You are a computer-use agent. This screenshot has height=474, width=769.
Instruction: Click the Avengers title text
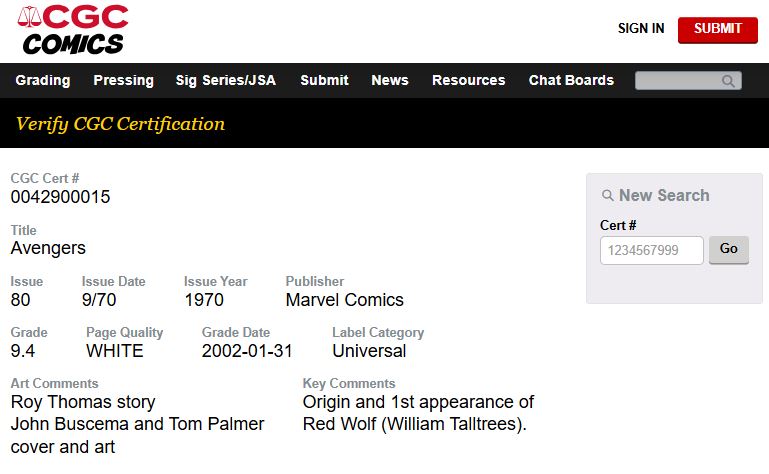(x=48, y=248)
